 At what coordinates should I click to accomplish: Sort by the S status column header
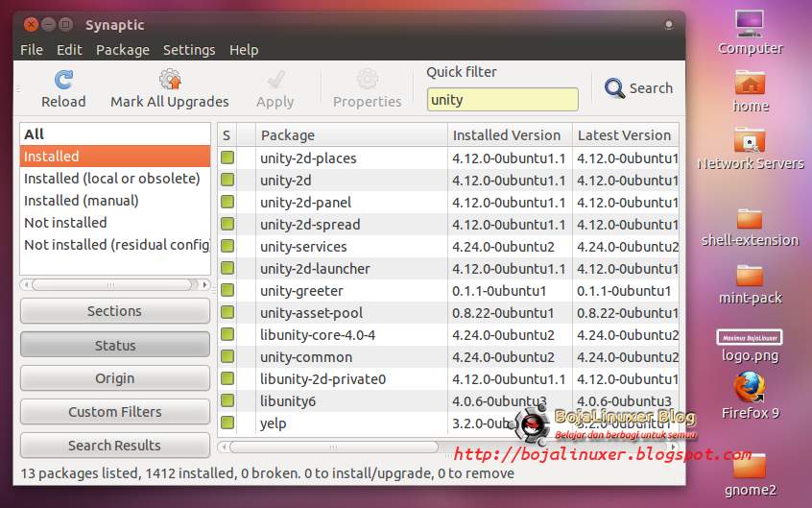point(227,135)
